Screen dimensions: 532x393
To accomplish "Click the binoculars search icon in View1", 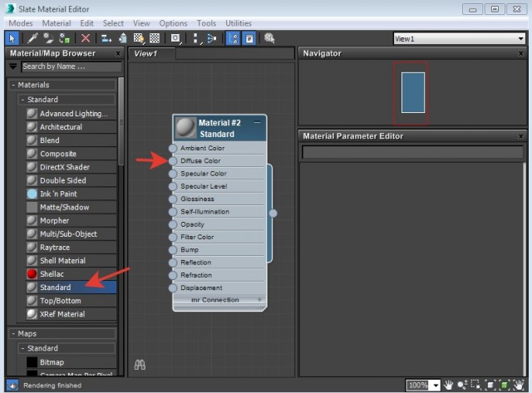I will click(140, 365).
